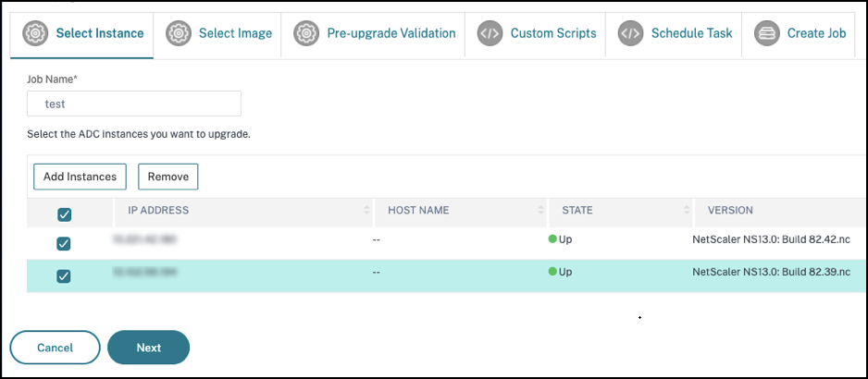
Task: Switch to the Schedule Task tab
Action: coord(674,34)
